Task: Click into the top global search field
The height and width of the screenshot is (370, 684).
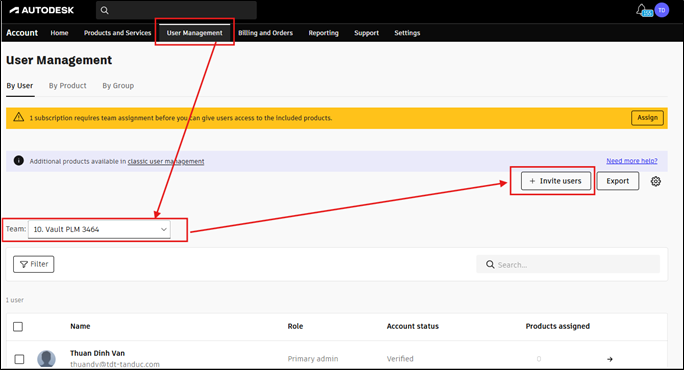Action: 176,10
